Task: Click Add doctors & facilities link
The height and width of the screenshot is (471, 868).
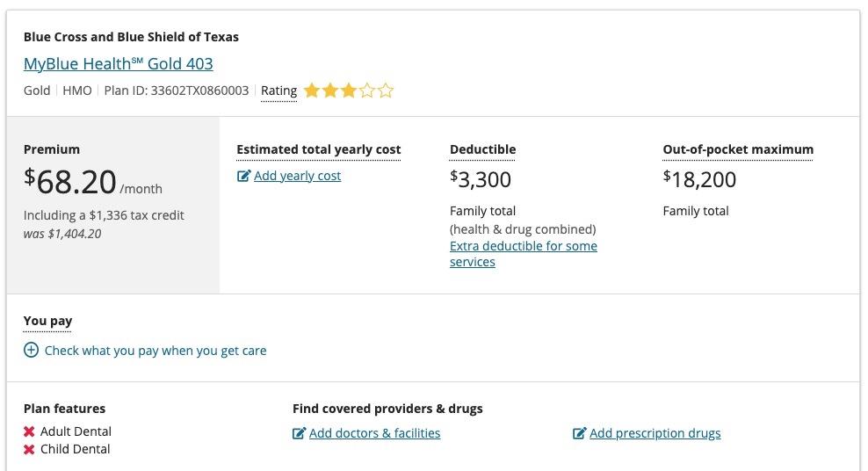Action: pos(374,433)
